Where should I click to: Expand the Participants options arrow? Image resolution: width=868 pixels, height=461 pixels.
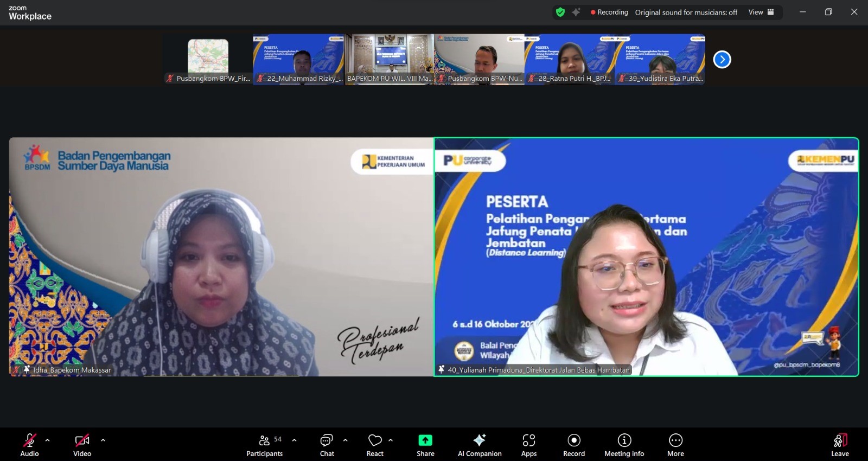point(294,440)
